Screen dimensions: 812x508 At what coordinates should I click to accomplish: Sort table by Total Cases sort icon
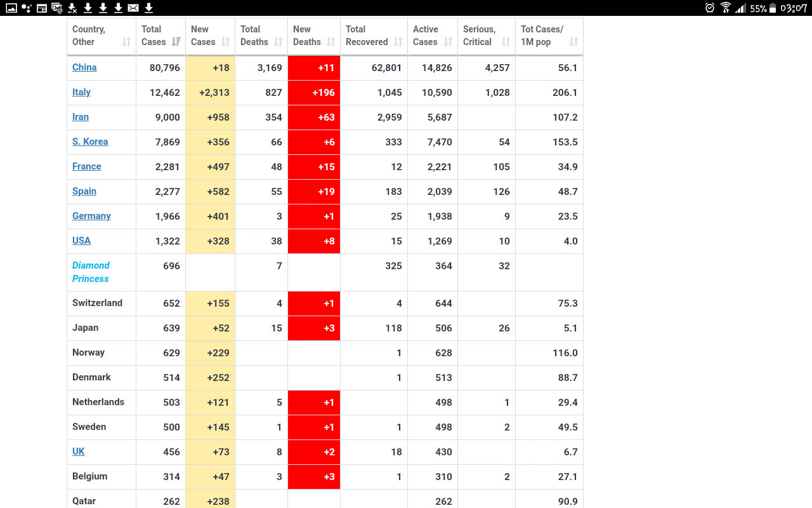coord(176,42)
